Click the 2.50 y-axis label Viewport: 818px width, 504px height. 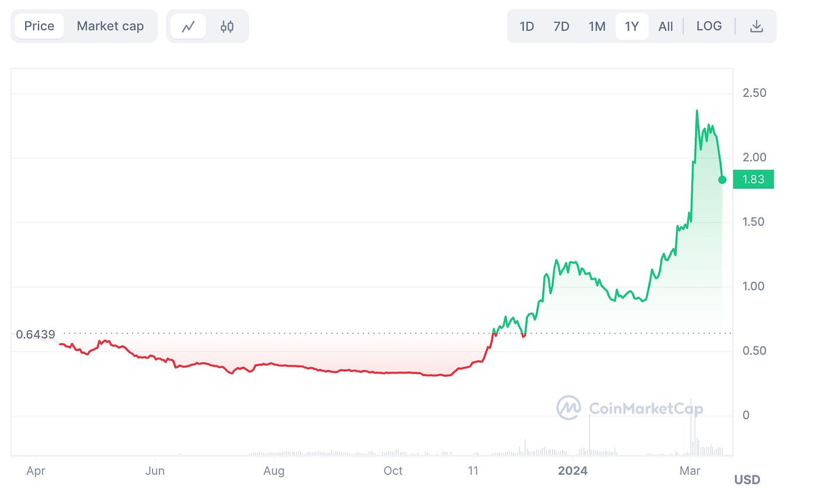pyautogui.click(x=754, y=93)
